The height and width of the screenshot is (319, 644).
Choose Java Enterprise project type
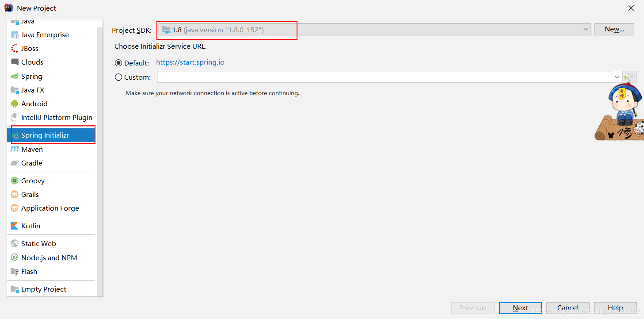pyautogui.click(x=45, y=35)
